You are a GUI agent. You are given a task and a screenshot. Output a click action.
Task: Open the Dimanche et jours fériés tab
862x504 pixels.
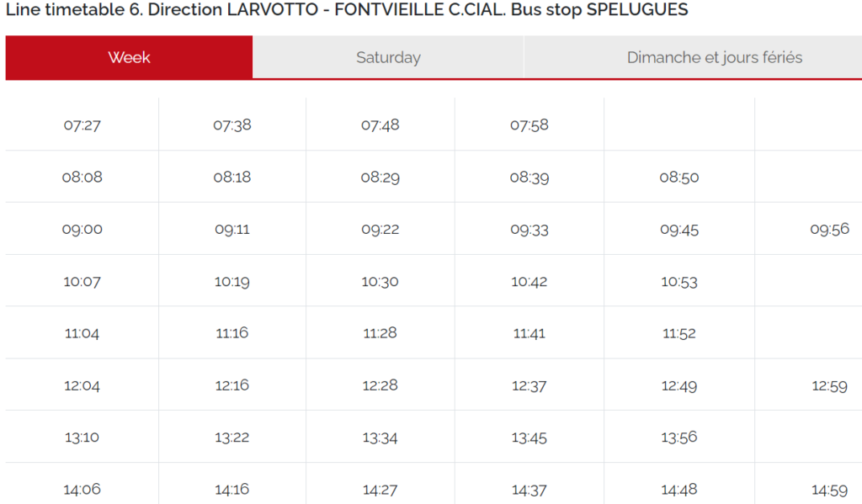[714, 58]
